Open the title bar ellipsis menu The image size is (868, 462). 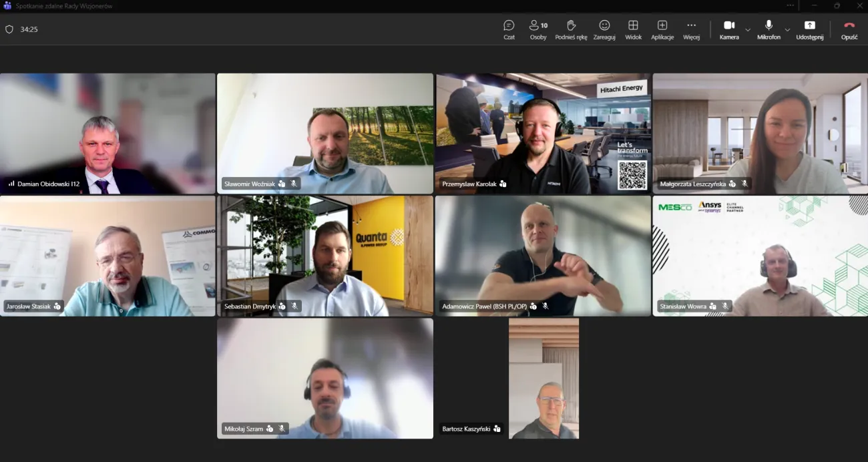(791, 5)
